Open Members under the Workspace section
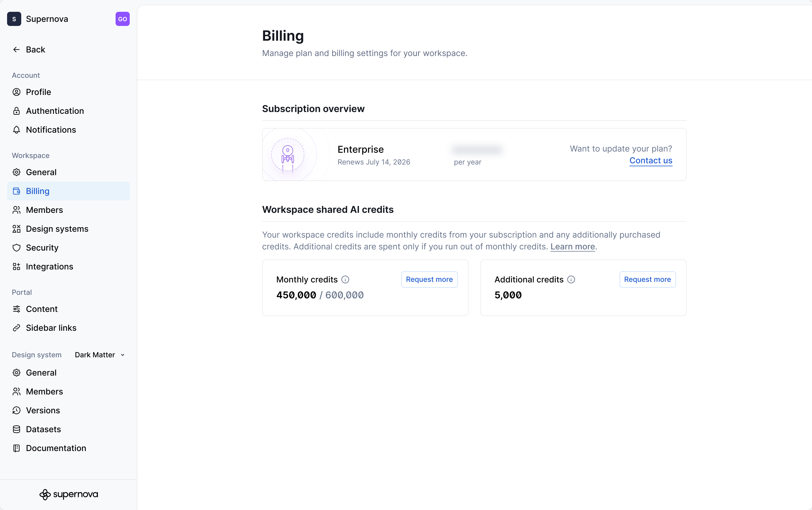The image size is (812, 510). point(44,210)
